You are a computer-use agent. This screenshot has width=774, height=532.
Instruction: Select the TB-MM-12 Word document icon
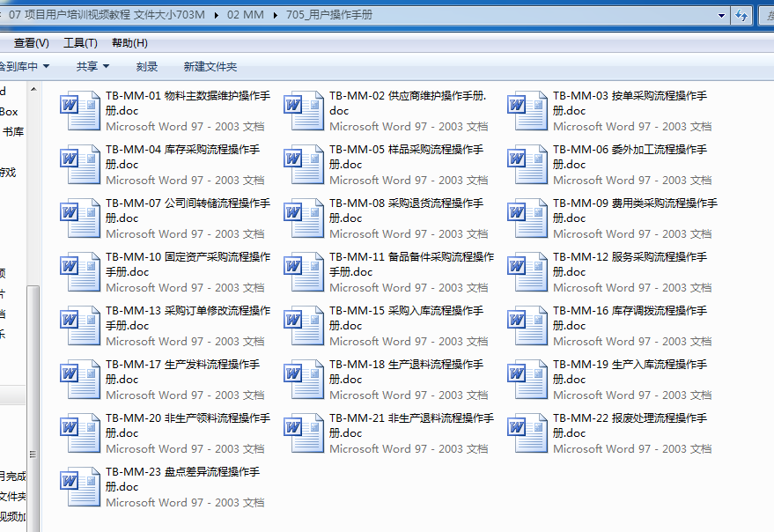coord(527,272)
